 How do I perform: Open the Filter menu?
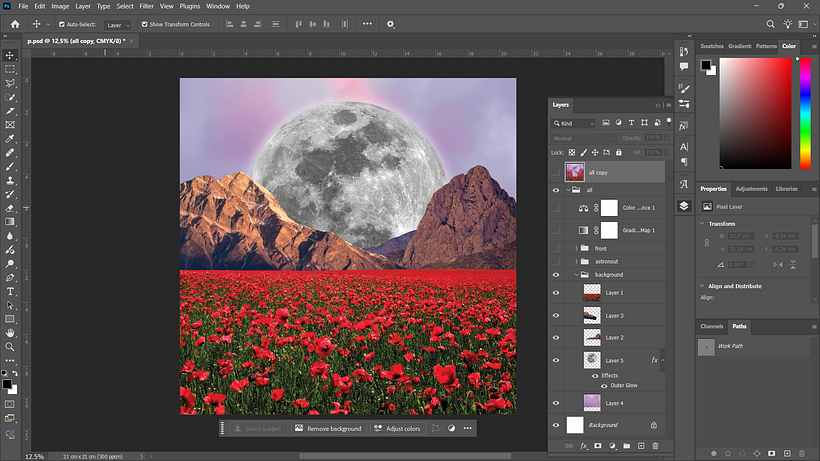pos(146,6)
